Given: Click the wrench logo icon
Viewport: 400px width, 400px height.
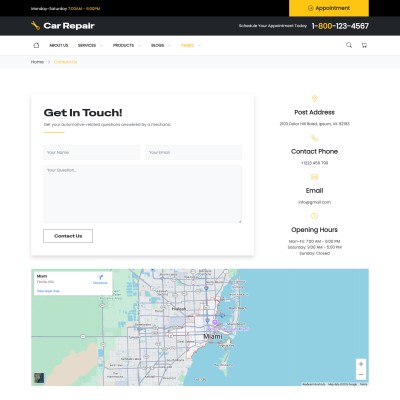Looking at the screenshot, I should [35, 26].
